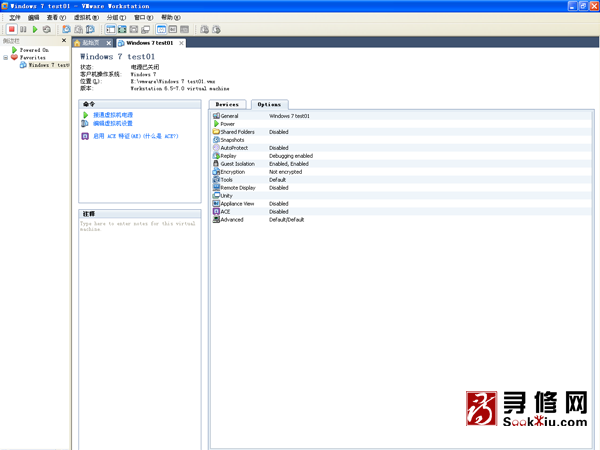Click the Suspend toolbar icon
The image size is (600, 450).
[x=23, y=29]
